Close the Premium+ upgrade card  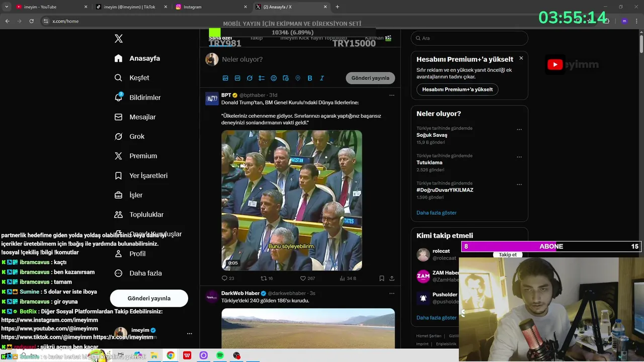point(521,58)
